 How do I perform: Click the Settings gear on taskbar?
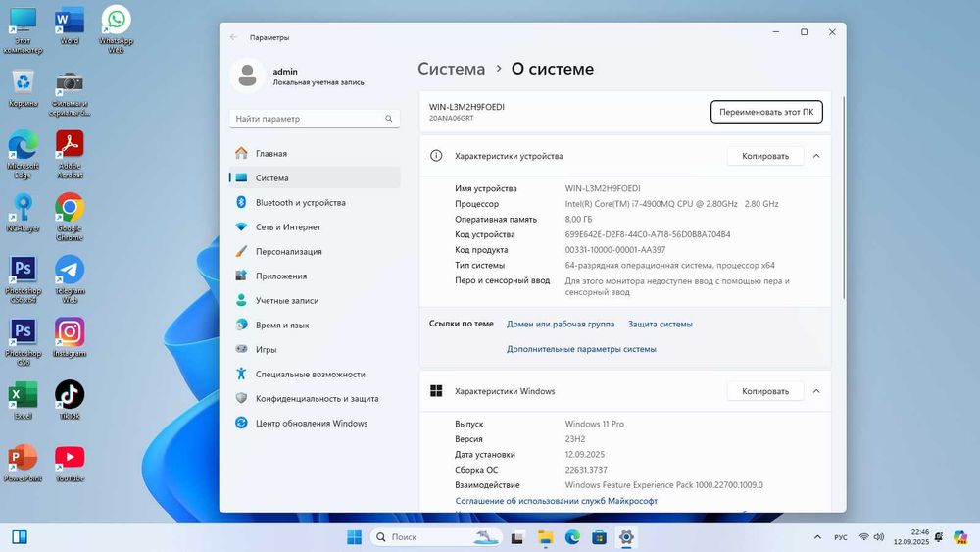[625, 537]
